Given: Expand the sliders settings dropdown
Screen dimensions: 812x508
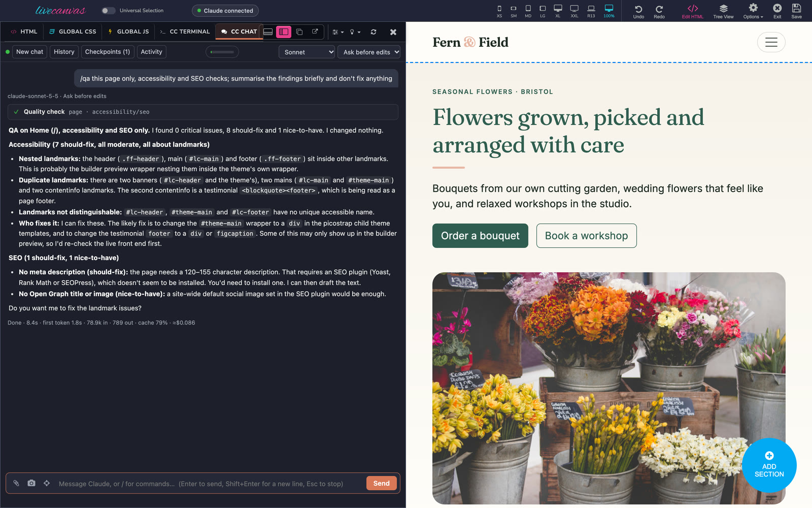Looking at the screenshot, I should [338, 32].
